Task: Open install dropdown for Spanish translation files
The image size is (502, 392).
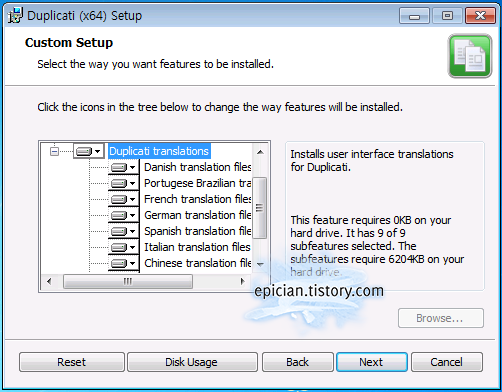Action: click(x=124, y=231)
